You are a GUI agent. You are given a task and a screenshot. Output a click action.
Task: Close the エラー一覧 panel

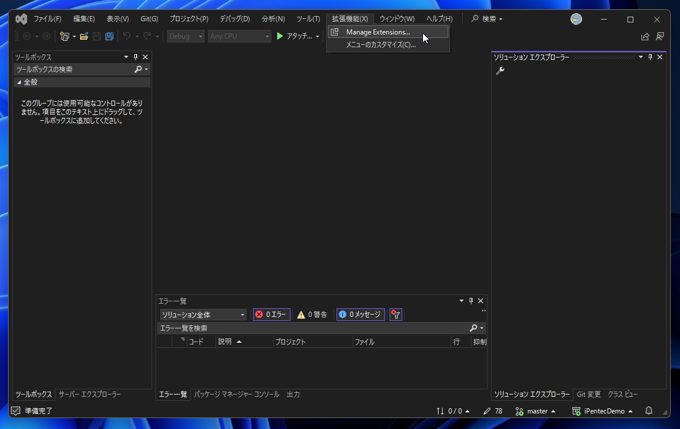point(481,301)
